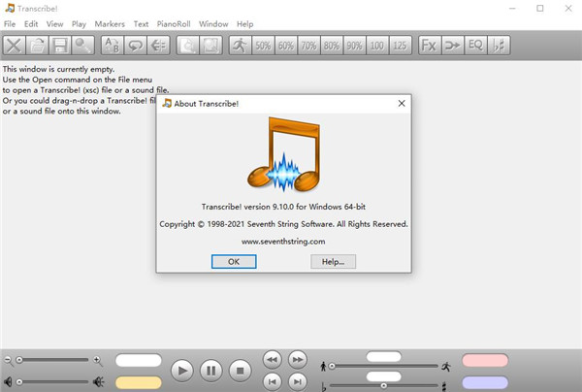The width and height of the screenshot is (582, 392).
Task: Click the skip-to-end button
Action: pos(298,381)
